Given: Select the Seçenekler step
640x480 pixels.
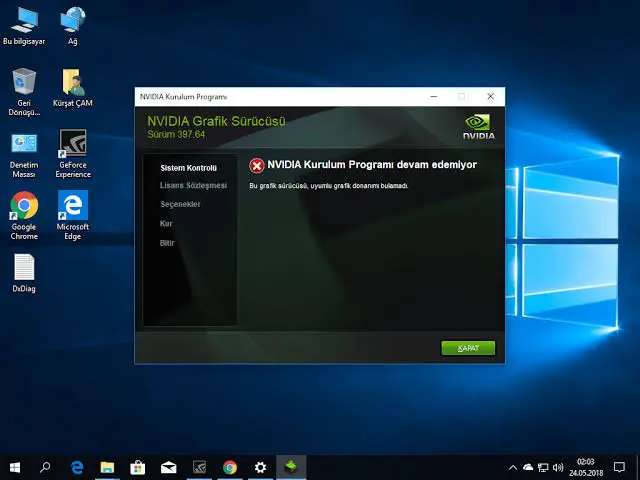Looking at the screenshot, I should click(180, 204).
